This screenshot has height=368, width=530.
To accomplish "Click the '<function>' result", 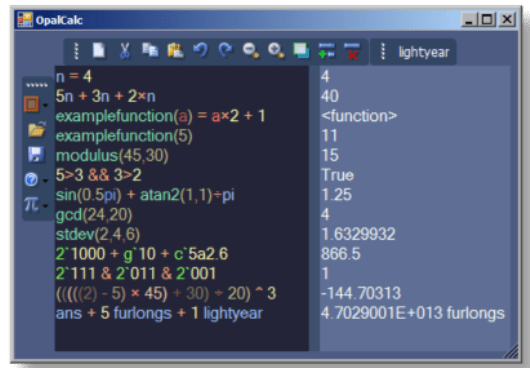I will pos(359,116).
